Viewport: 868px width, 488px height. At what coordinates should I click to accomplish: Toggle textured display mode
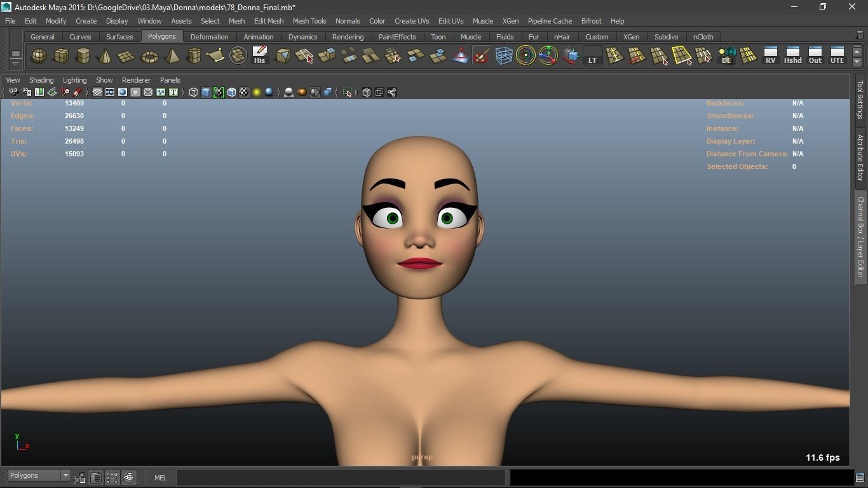tap(244, 92)
